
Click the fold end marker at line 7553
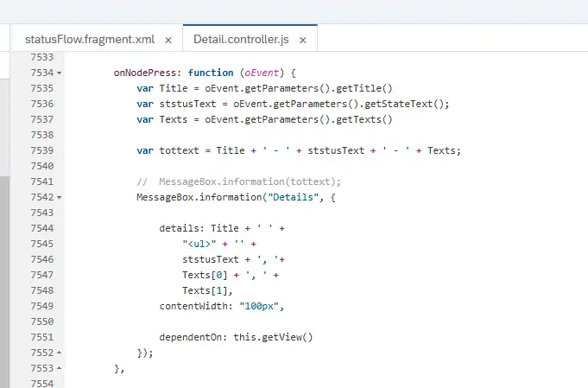59,369
